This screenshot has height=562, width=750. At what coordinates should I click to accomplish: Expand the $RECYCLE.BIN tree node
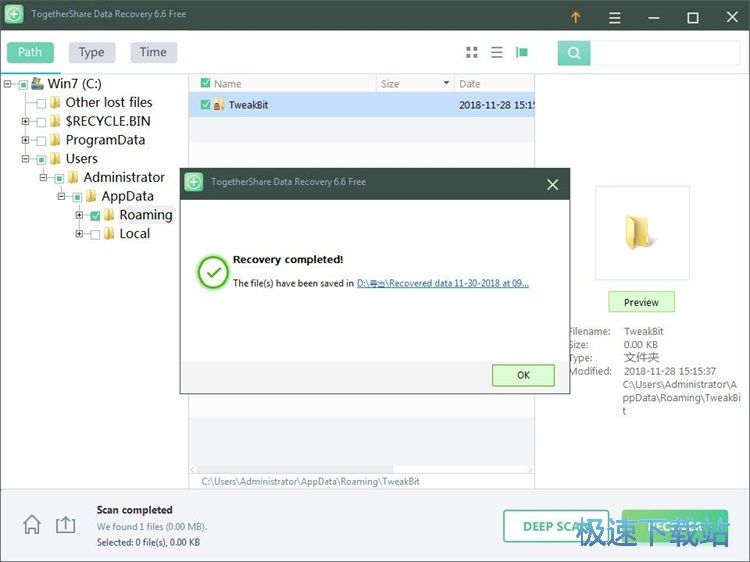click(x=25, y=121)
